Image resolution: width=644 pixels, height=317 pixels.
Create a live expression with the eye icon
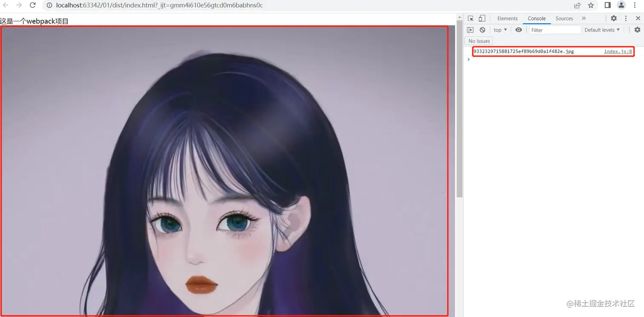click(518, 30)
